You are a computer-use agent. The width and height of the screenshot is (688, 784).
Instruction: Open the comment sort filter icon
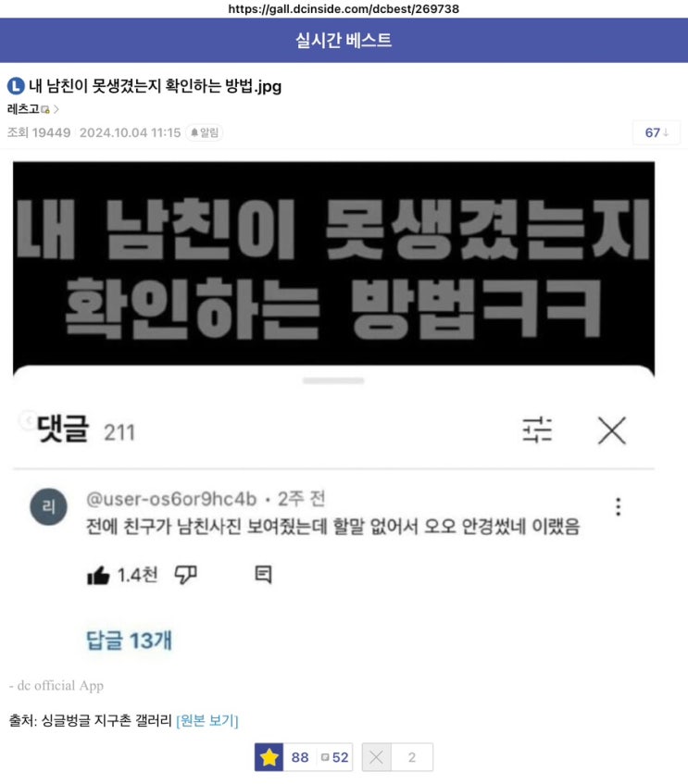coord(537,430)
